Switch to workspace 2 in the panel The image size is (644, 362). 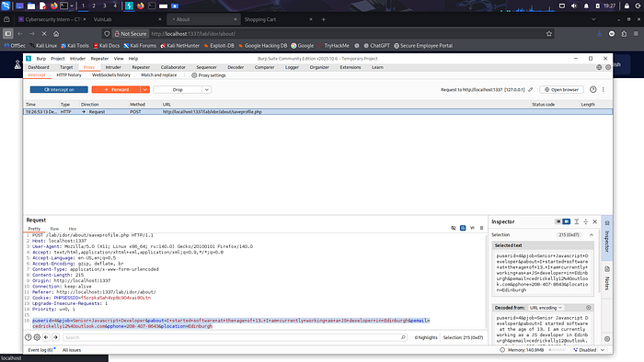(94, 6)
